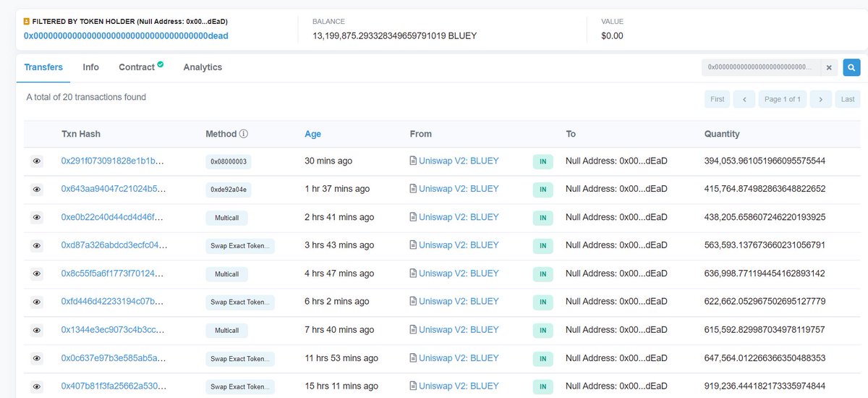Image resolution: width=868 pixels, height=398 pixels.
Task: View details eye icon for 0x0c637e97b3e585ab5a row
Action: (37, 359)
